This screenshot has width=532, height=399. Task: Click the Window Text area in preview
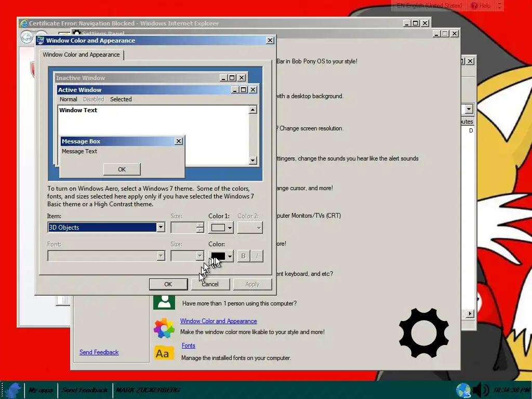point(78,110)
